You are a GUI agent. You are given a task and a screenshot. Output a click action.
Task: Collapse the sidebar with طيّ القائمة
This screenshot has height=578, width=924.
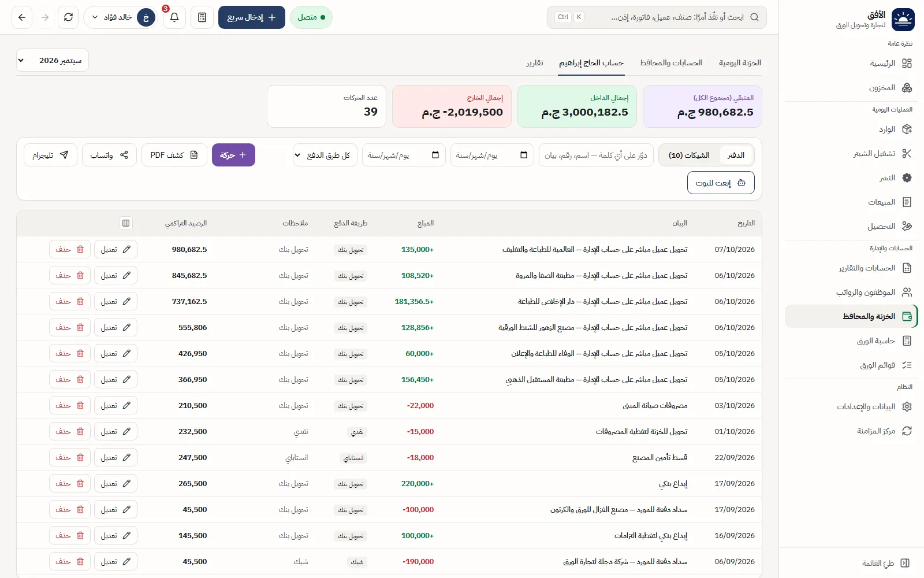851,563
